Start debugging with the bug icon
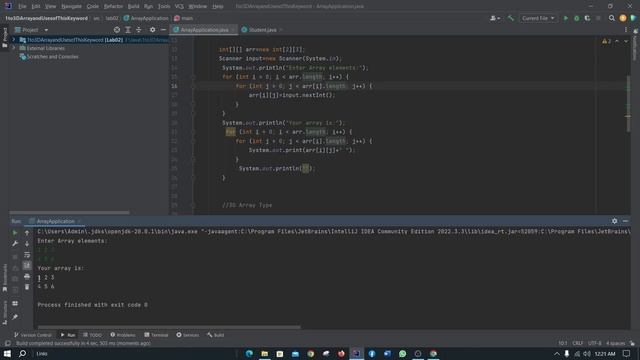 [x=576, y=18]
